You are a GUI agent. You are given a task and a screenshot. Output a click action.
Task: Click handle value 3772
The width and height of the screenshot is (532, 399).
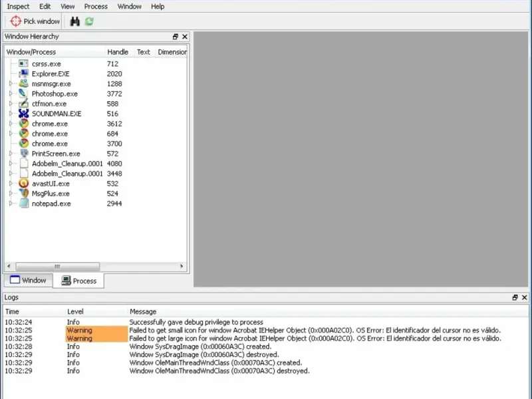coord(114,94)
